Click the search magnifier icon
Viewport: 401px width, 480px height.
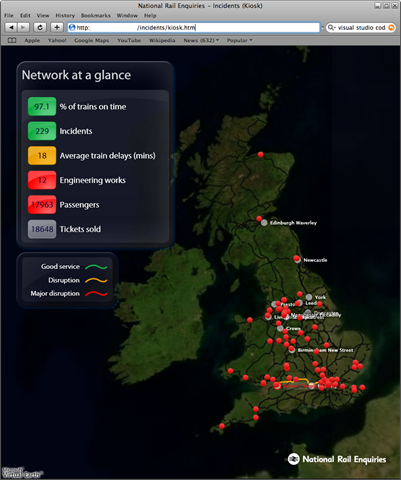pyautogui.click(x=331, y=28)
